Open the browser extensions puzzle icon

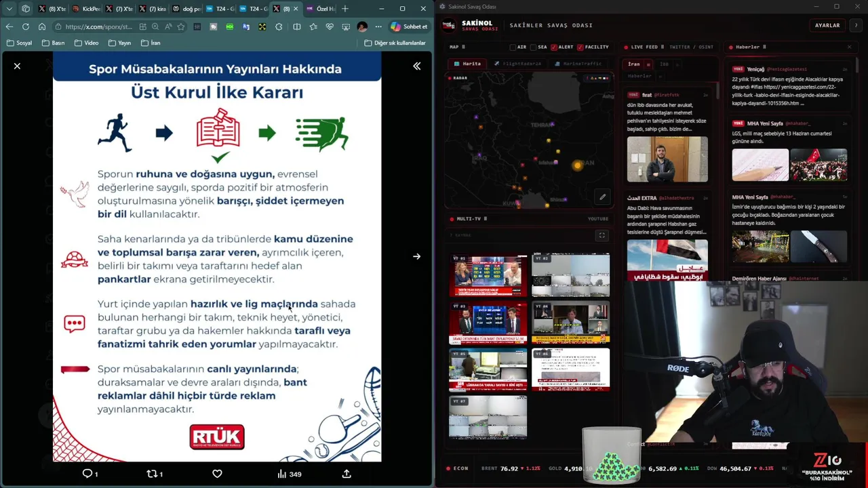click(x=279, y=26)
